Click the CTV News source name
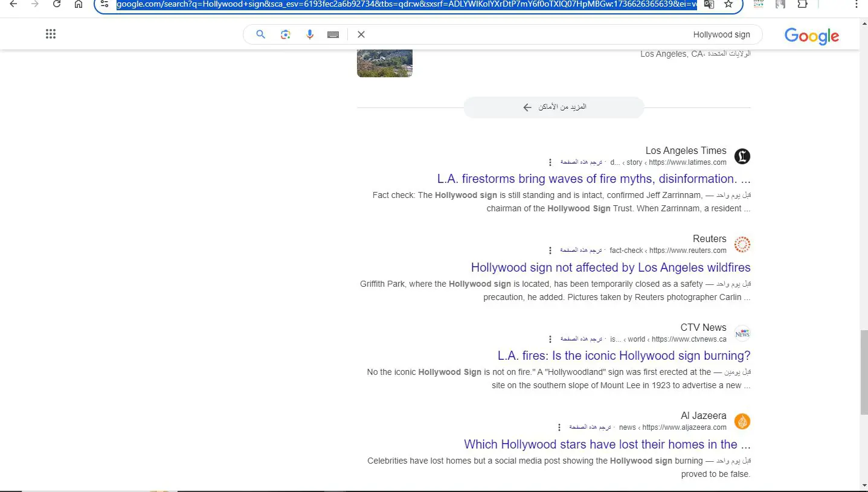Screen dimensions: 868x492 pyautogui.click(x=703, y=327)
